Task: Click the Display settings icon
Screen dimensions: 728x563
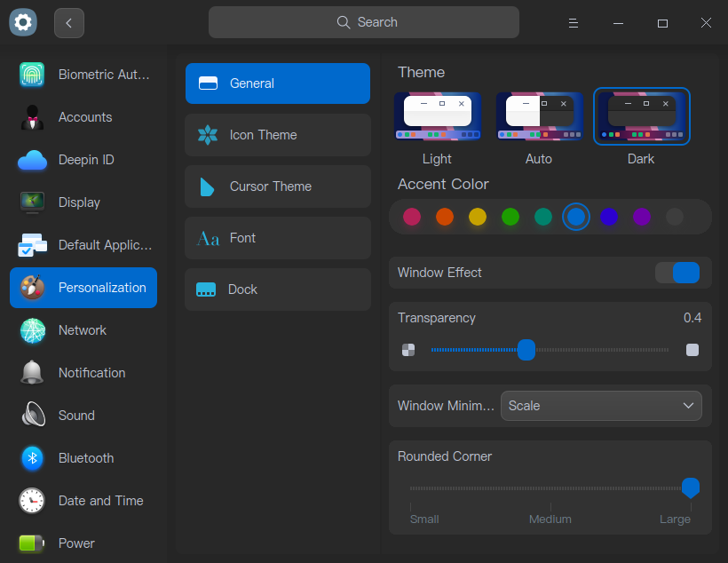Action: click(x=32, y=202)
